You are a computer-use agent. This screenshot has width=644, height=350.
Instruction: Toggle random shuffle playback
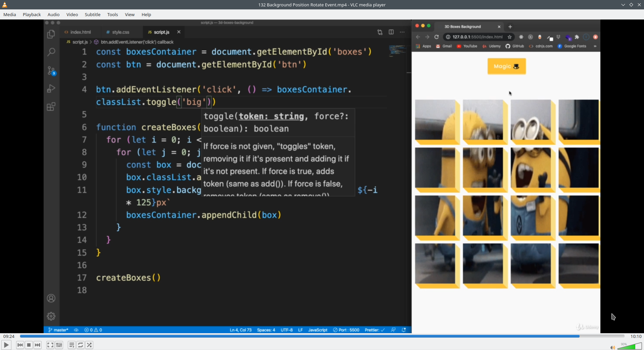[89, 345]
